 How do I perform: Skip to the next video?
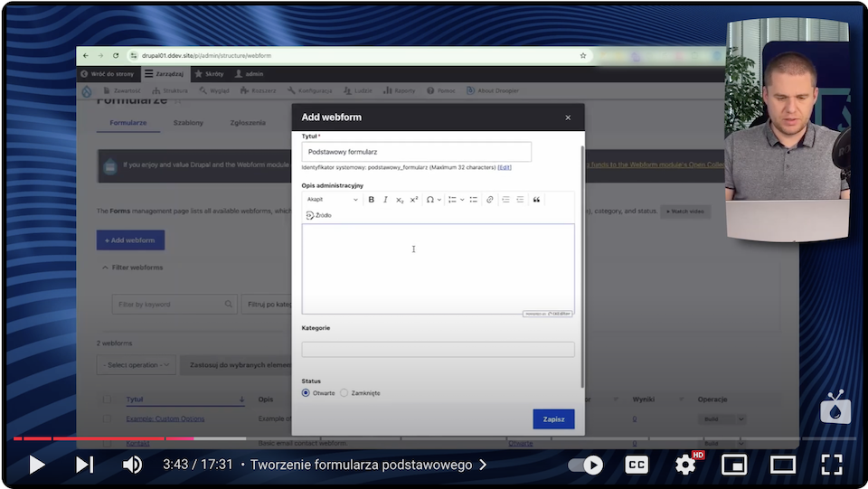click(84, 465)
